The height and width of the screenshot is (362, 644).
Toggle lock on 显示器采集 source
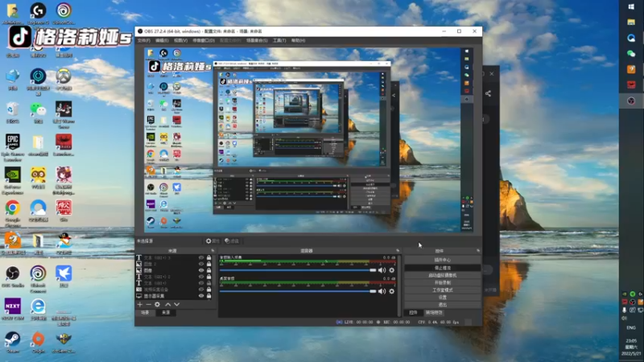(x=208, y=295)
